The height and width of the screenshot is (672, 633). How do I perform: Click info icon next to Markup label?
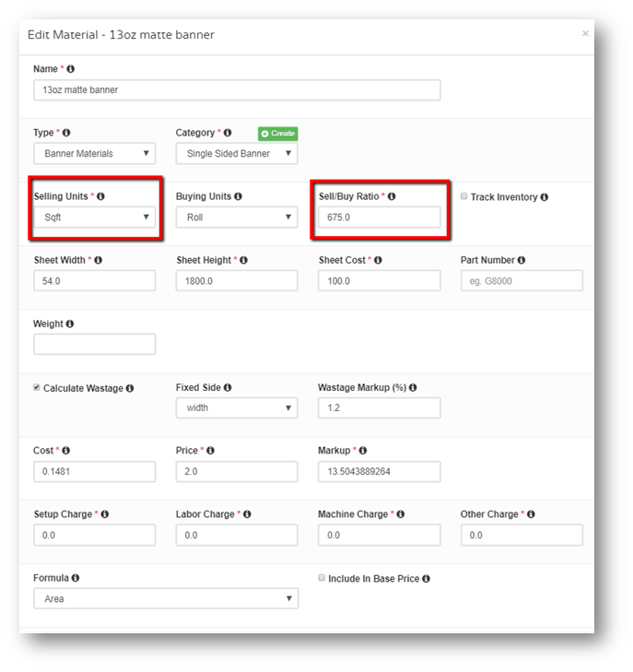pos(363,451)
